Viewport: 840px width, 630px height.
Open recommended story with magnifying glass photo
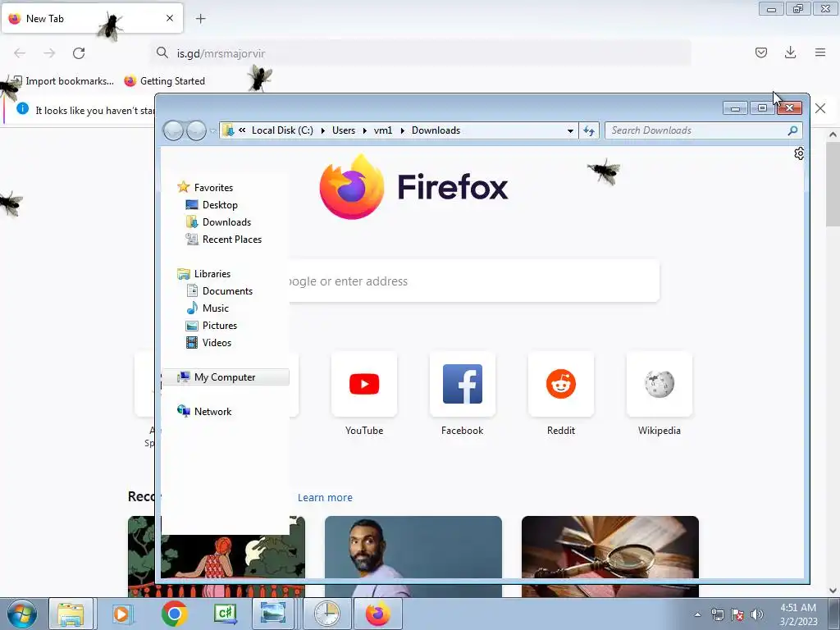(x=610, y=556)
